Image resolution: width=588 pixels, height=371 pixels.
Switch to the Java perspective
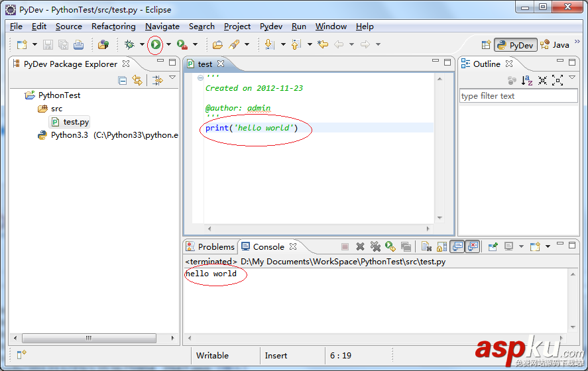coord(555,45)
